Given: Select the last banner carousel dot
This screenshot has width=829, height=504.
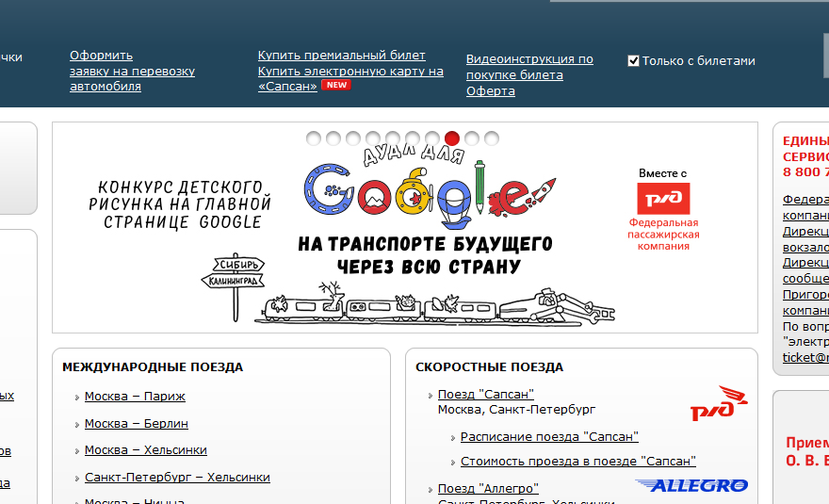Looking at the screenshot, I should coord(492,138).
